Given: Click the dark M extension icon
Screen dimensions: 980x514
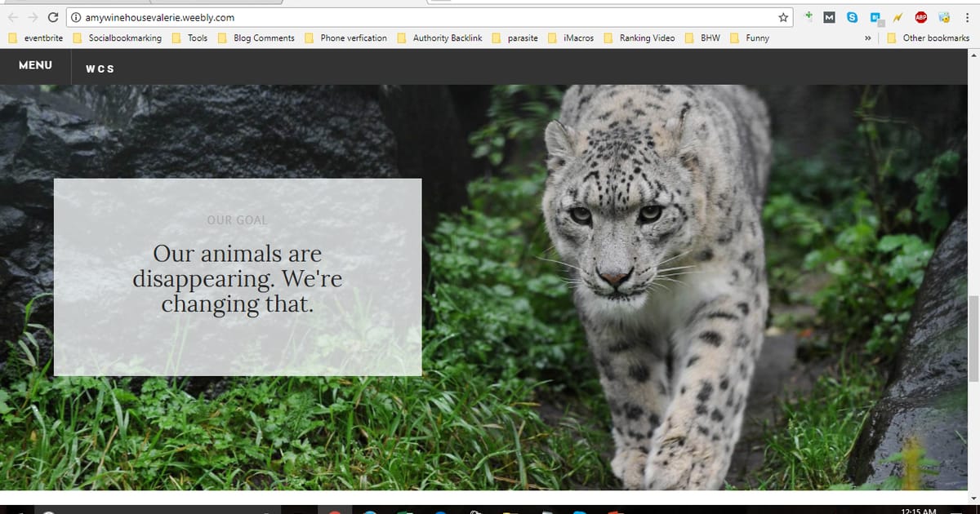Looking at the screenshot, I should [830, 17].
